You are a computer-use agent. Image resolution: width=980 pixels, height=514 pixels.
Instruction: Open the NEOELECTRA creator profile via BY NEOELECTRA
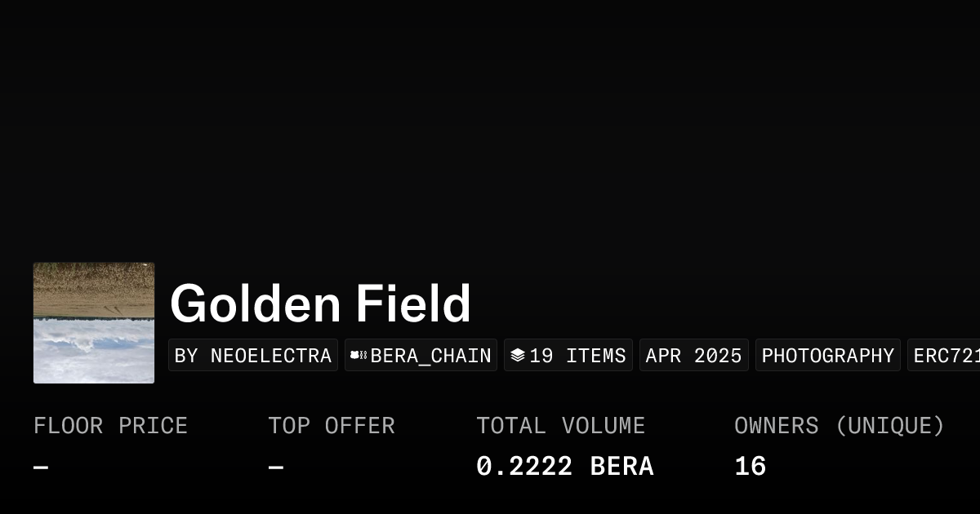(x=252, y=355)
